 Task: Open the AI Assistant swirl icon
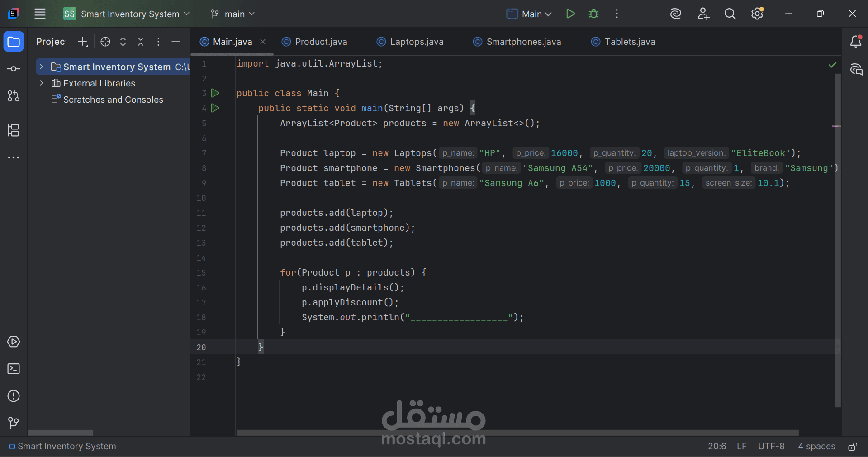676,14
